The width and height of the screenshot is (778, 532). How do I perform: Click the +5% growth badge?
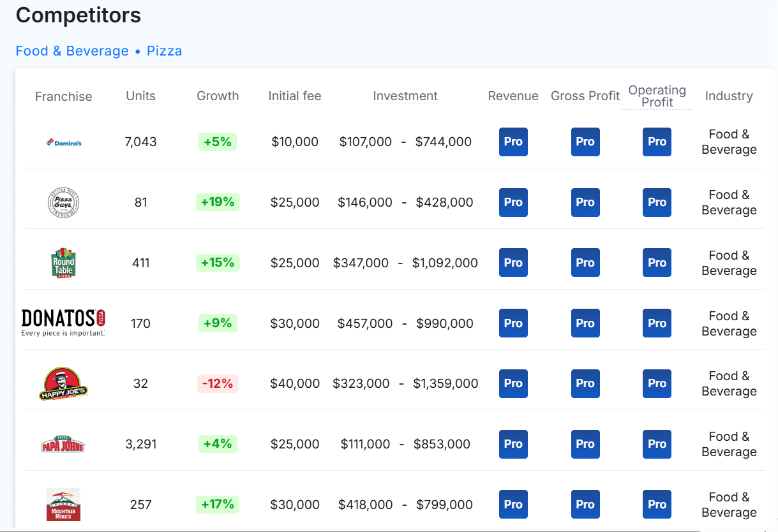click(218, 142)
